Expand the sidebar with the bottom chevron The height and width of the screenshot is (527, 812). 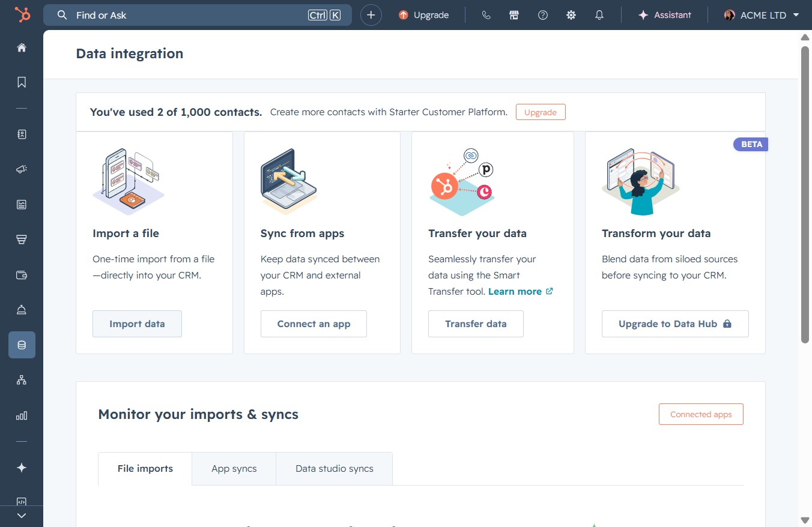coord(22,516)
